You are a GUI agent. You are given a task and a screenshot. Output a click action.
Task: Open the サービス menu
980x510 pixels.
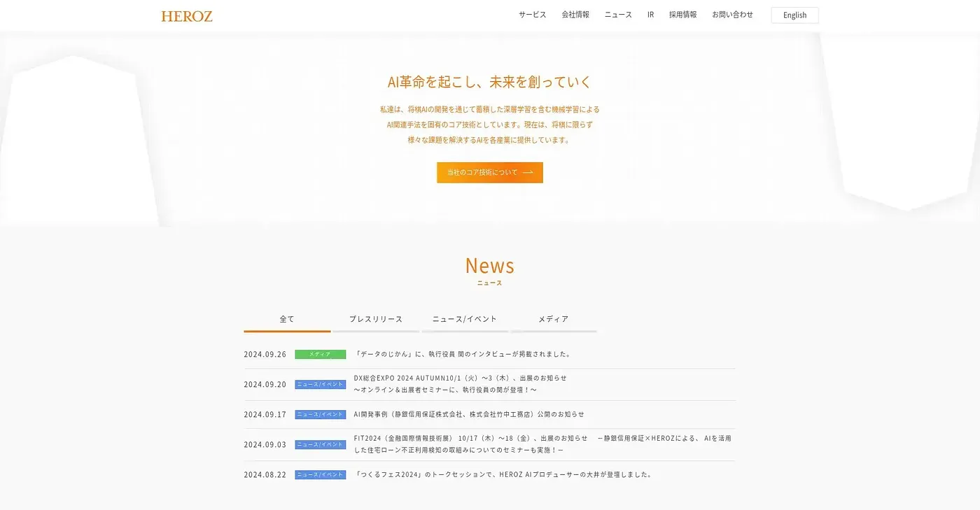point(532,15)
